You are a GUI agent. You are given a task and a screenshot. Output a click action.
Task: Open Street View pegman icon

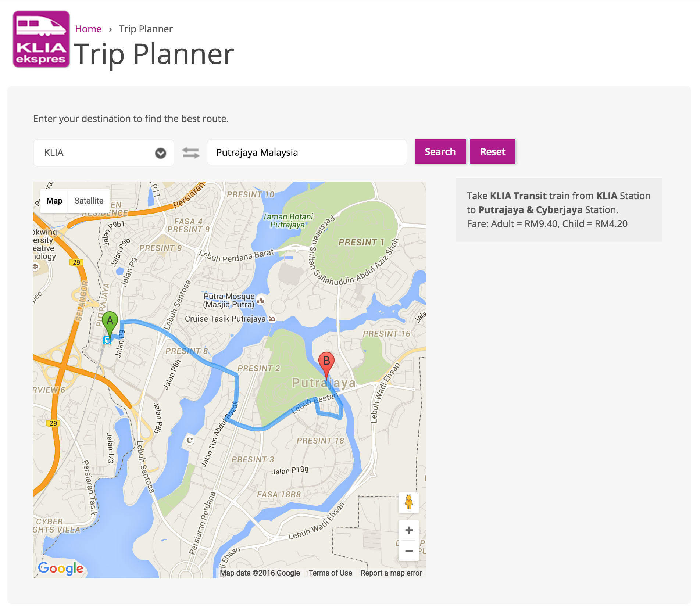409,502
